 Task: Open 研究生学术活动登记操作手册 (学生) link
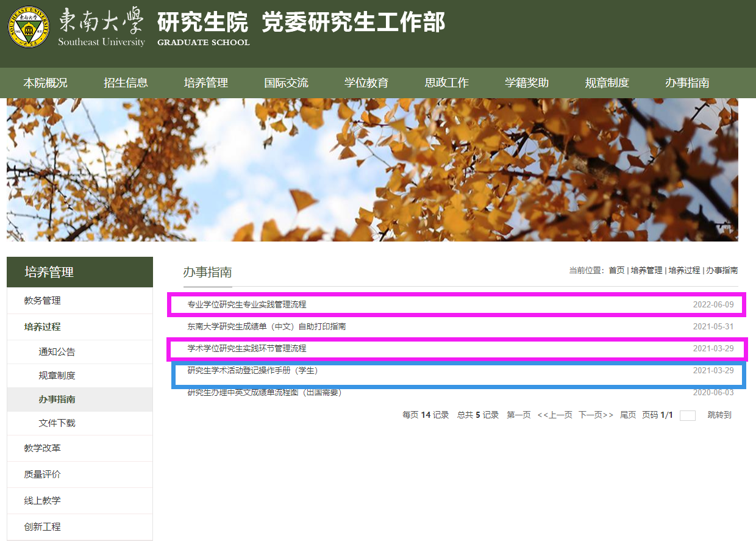coord(253,371)
